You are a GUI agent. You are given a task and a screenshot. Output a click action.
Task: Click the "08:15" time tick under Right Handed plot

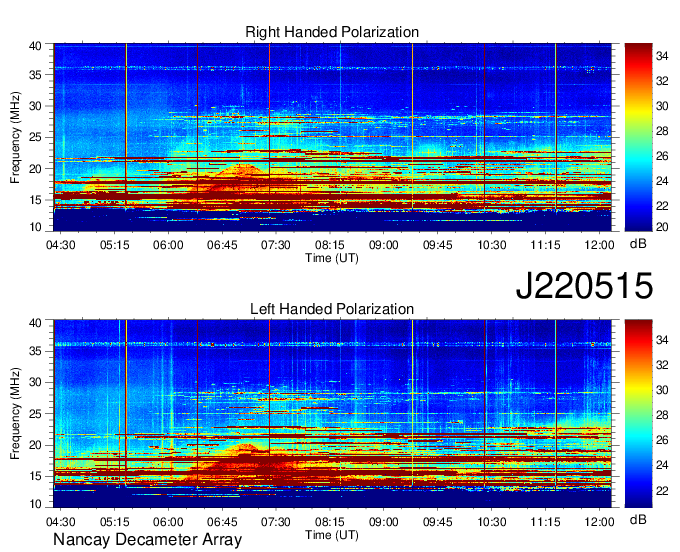[330, 245]
